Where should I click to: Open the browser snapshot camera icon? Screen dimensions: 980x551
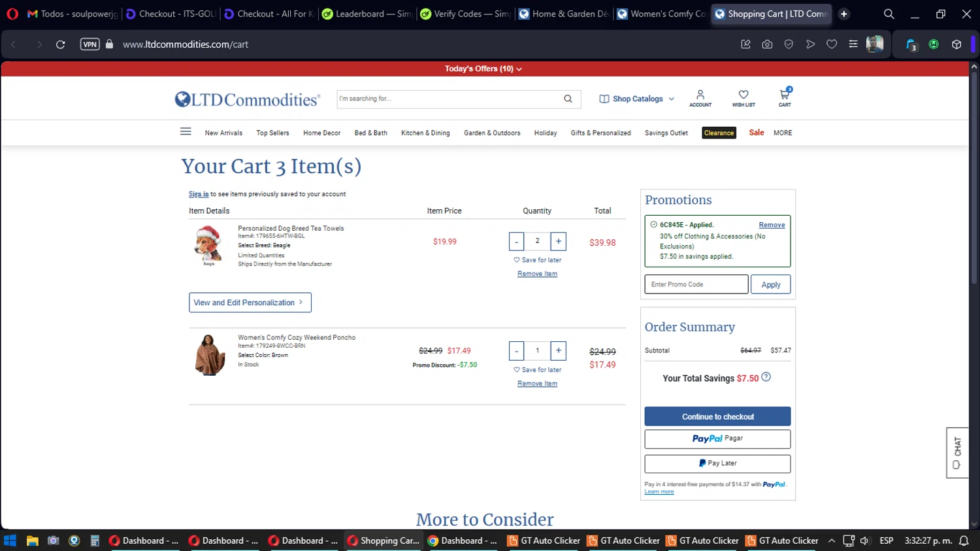(767, 44)
